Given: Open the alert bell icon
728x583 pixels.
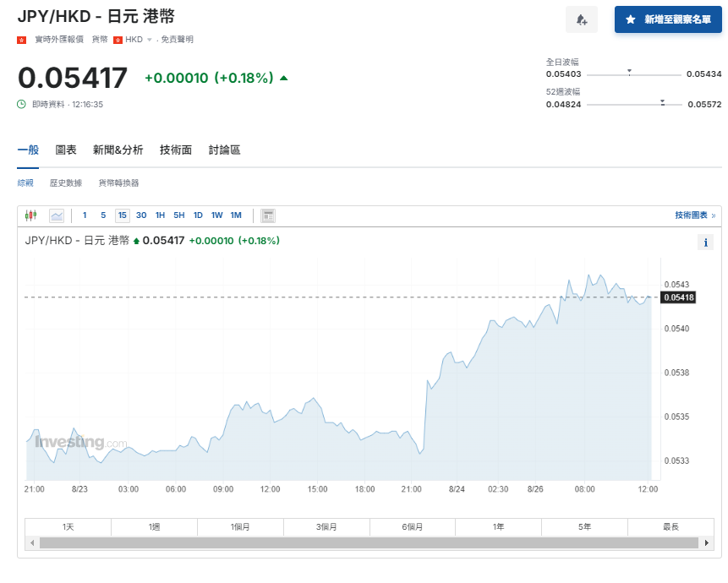Looking at the screenshot, I should tap(582, 19).
